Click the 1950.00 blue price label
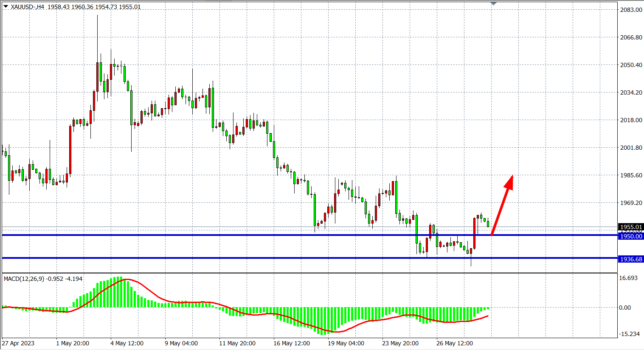The width and height of the screenshot is (644, 350). 631,236
